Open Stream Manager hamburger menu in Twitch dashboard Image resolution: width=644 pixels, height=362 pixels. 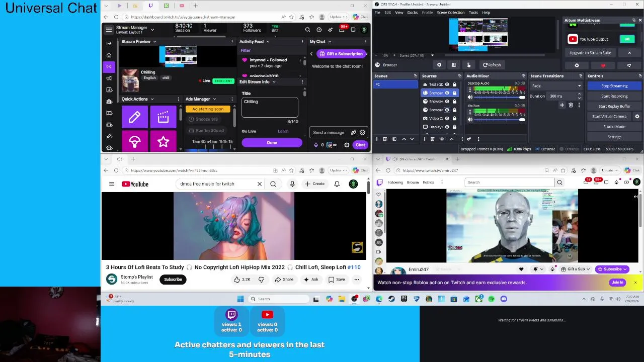click(109, 30)
